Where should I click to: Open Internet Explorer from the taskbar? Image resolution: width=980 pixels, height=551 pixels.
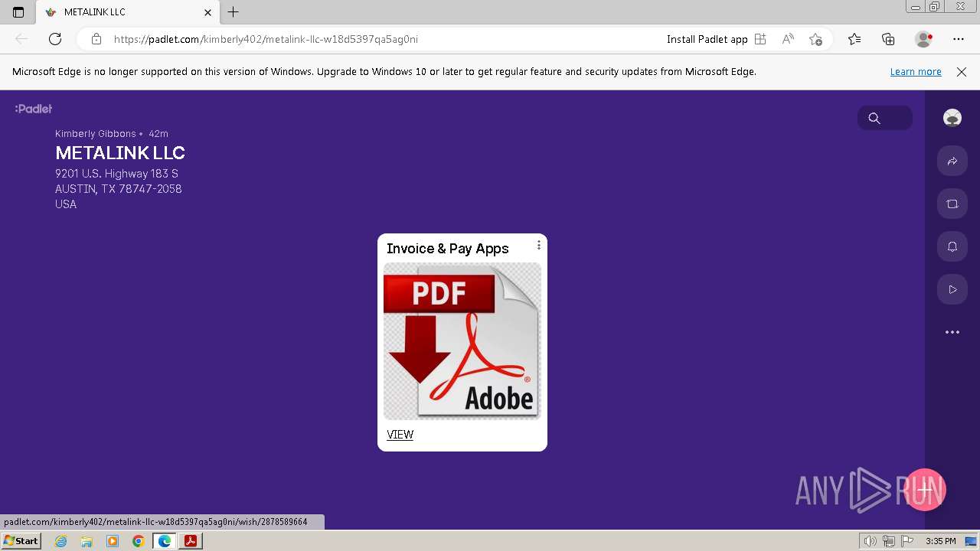[x=60, y=541]
